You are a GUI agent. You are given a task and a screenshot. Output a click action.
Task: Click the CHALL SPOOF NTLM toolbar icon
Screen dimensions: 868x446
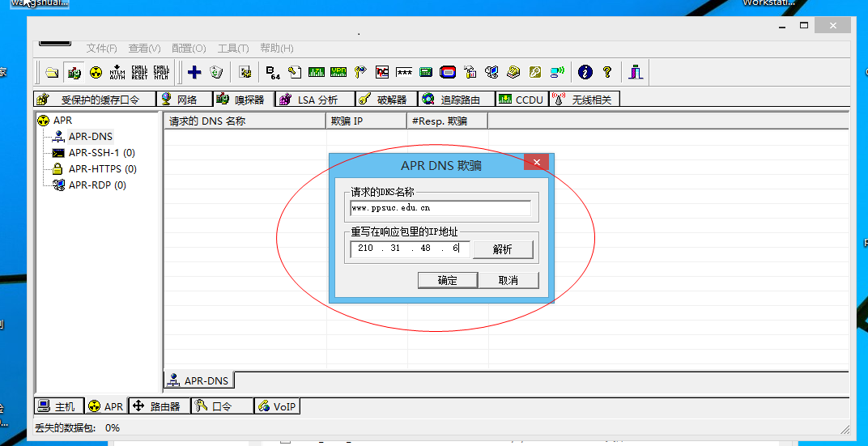click(161, 72)
